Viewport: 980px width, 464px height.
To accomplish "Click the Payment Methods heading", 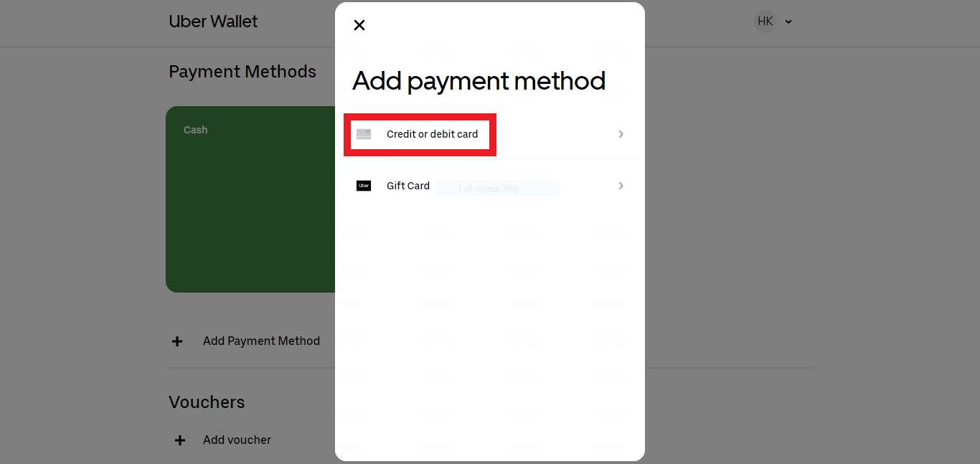I will (x=242, y=72).
